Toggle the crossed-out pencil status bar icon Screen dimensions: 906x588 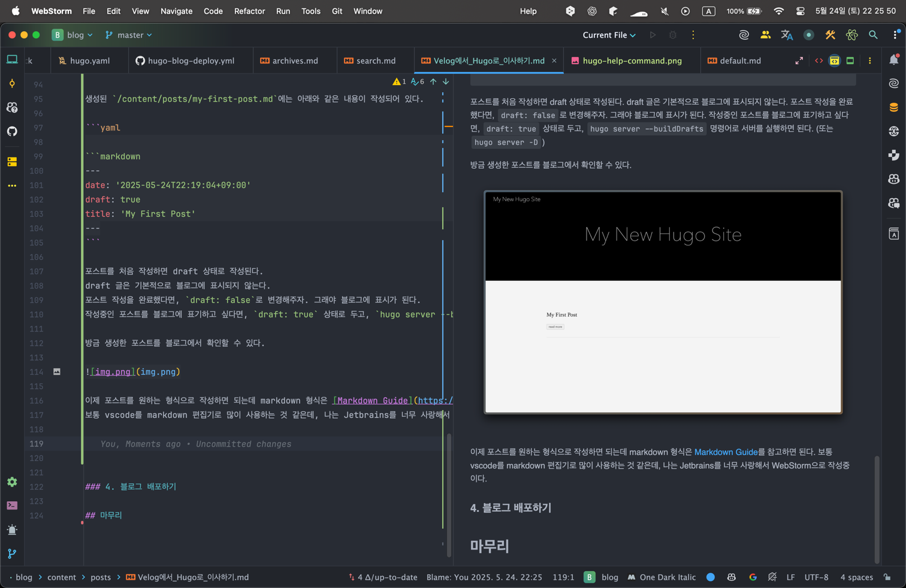(x=772, y=577)
